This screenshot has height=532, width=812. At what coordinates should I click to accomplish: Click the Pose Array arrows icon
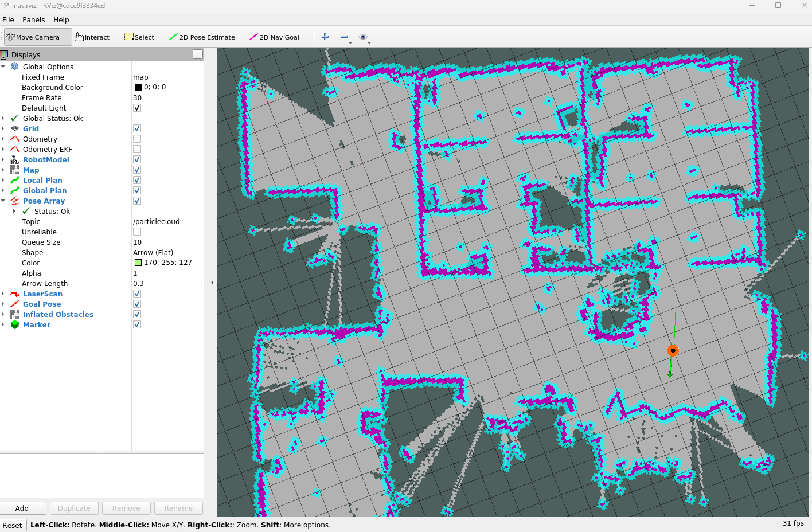15,201
